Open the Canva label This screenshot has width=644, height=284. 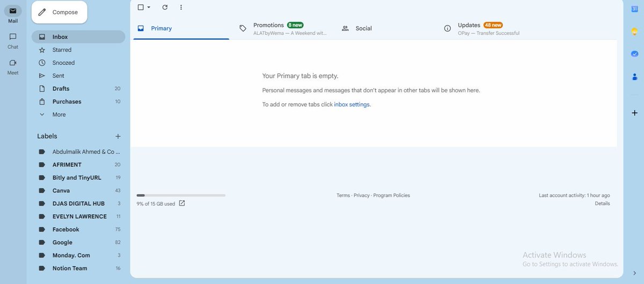click(78, 191)
